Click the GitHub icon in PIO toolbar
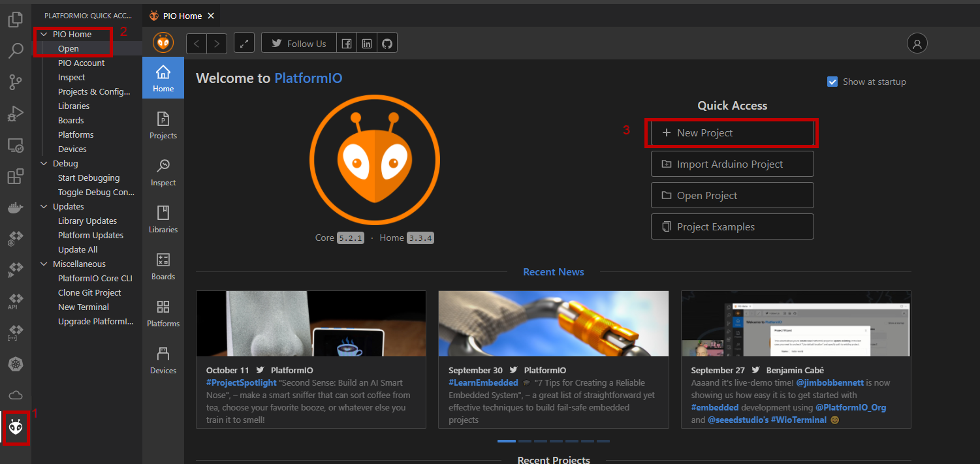 (387, 44)
